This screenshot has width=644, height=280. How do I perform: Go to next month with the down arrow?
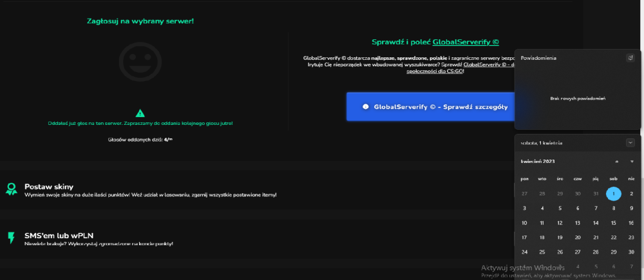(x=632, y=162)
